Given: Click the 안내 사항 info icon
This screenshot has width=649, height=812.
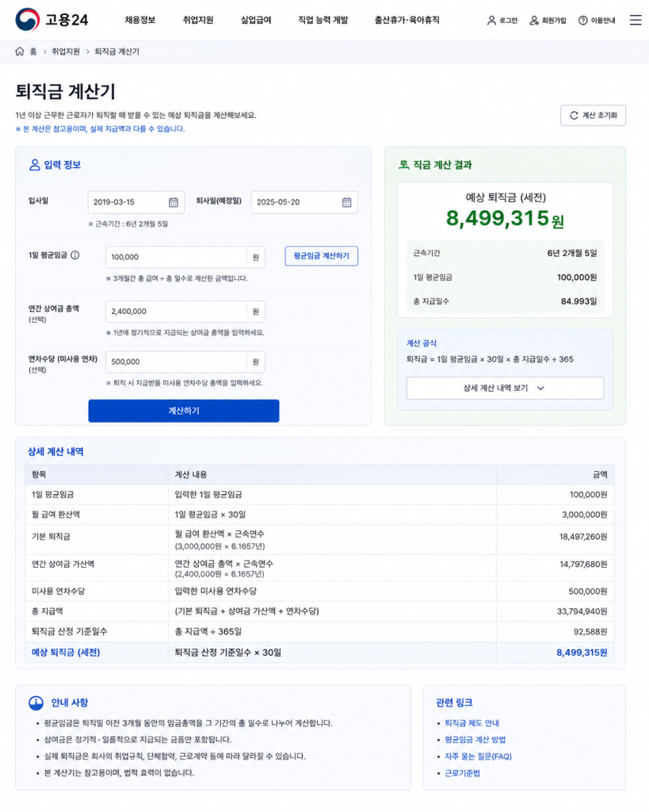Looking at the screenshot, I should (36, 703).
